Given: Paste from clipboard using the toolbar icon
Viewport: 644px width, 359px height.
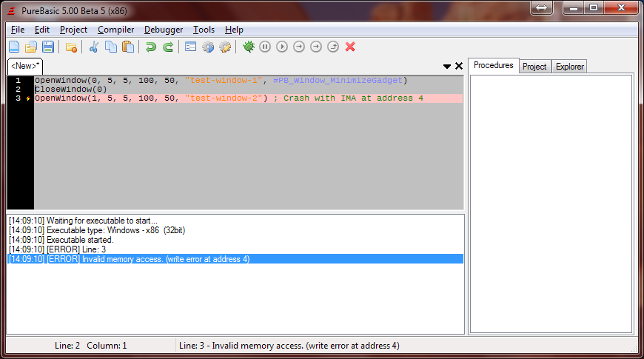Looking at the screenshot, I should [x=128, y=47].
